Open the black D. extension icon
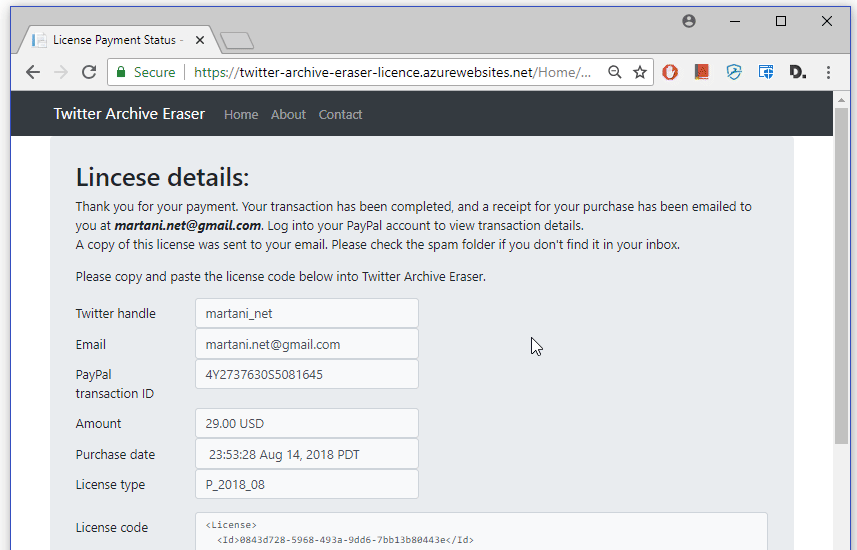This screenshot has width=857, height=550. 797,72
